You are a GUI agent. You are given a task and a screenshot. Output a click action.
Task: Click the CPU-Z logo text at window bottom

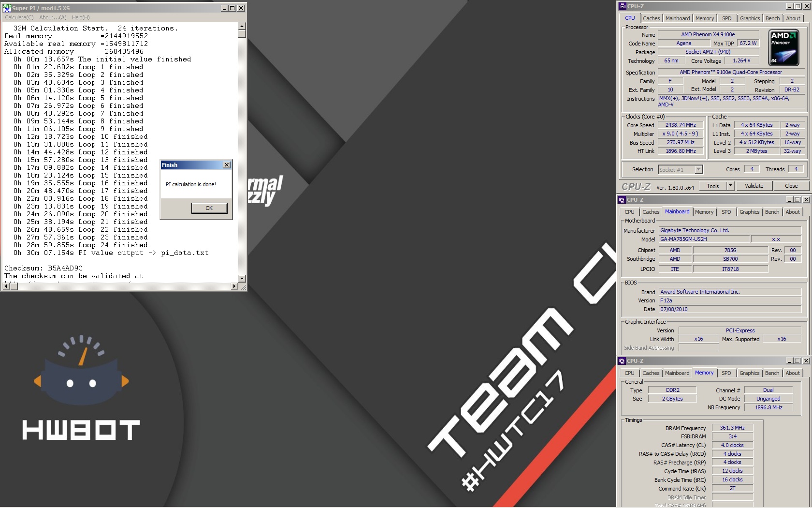click(x=636, y=187)
